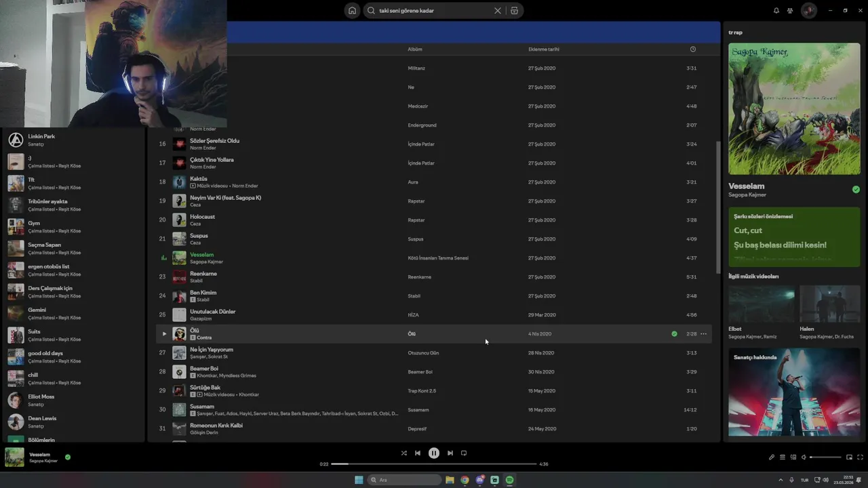
Task: Open the Gym playlist in the sidebar
Action: click(72, 227)
